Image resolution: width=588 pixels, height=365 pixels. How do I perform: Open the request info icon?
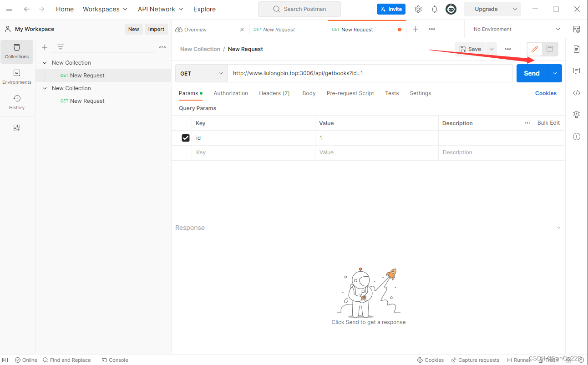pyautogui.click(x=577, y=137)
